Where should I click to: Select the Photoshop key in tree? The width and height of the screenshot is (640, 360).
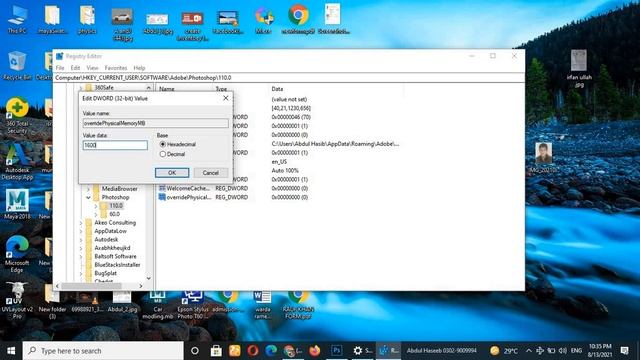click(x=115, y=197)
